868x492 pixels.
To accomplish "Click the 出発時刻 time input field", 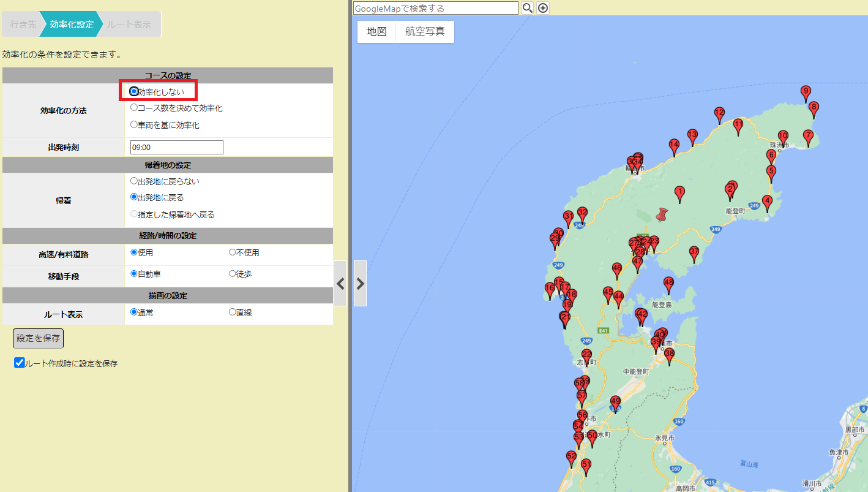I will pos(176,148).
